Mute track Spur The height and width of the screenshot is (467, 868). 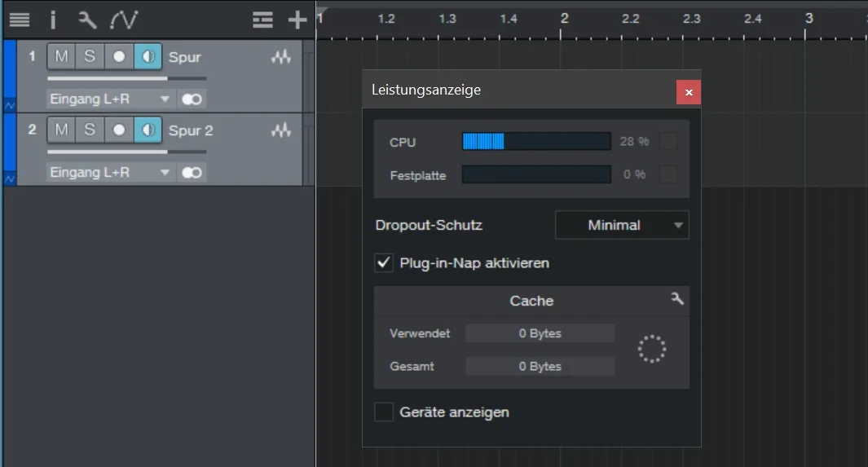click(61, 56)
